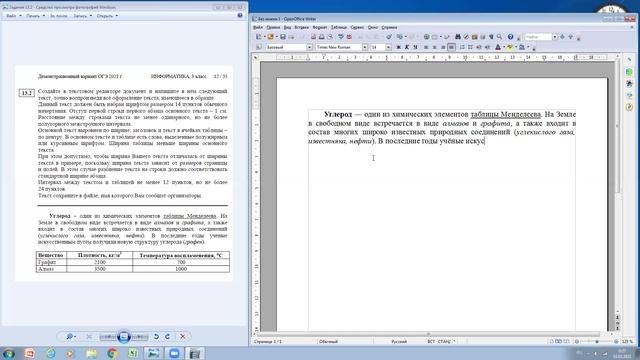Open the Find toolbar search dropdown arrow
This screenshot has width=640, height=360.
(x=555, y=37)
